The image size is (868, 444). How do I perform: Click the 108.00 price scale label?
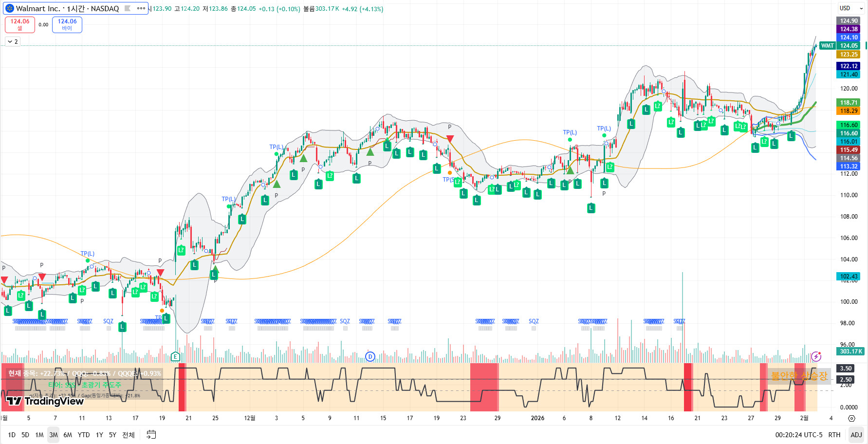(849, 217)
